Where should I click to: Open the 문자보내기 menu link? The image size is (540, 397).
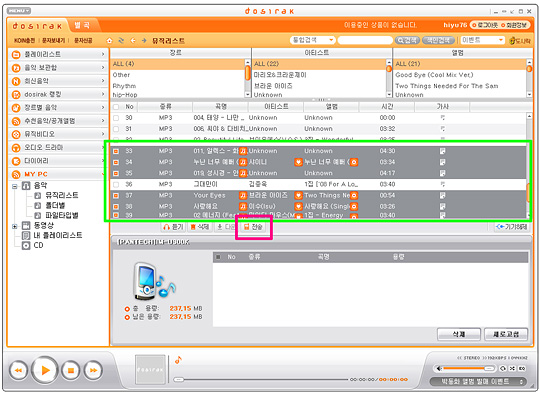point(53,41)
